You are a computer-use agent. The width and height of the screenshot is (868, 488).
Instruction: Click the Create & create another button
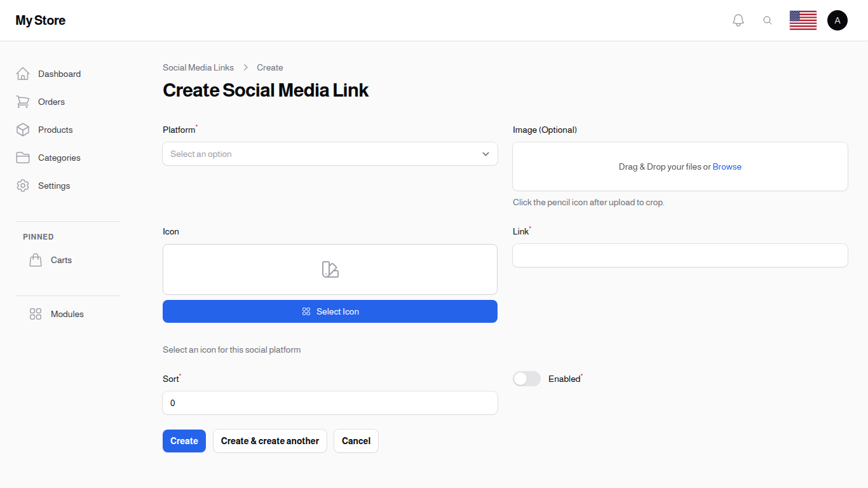click(x=269, y=441)
